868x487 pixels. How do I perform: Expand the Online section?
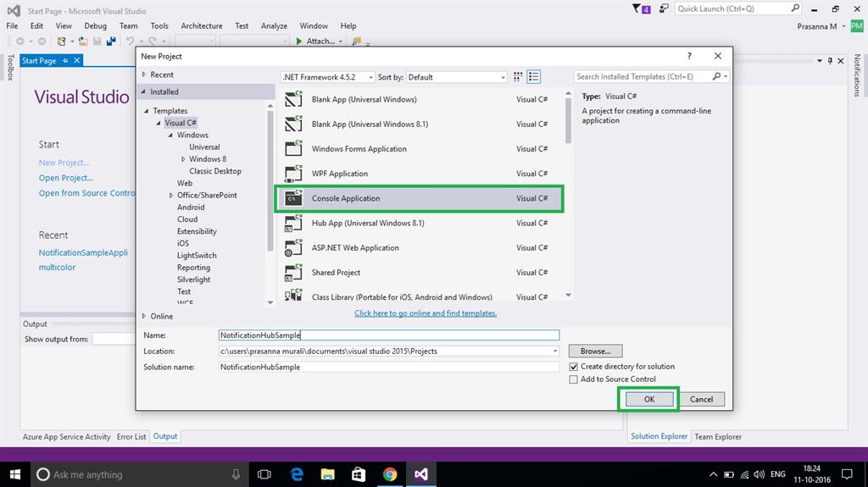(144, 316)
